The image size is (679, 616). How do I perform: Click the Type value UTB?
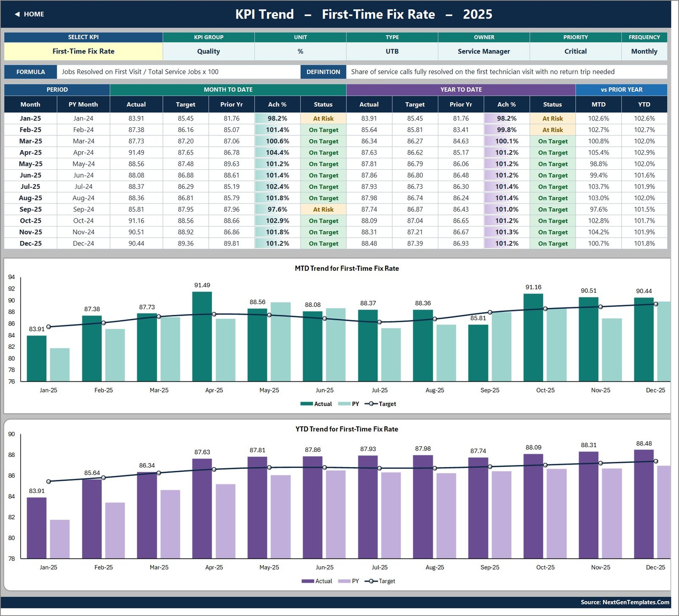click(392, 51)
